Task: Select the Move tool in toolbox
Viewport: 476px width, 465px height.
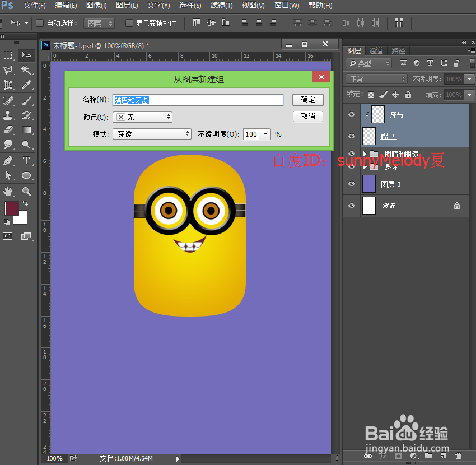Action: 26,55
